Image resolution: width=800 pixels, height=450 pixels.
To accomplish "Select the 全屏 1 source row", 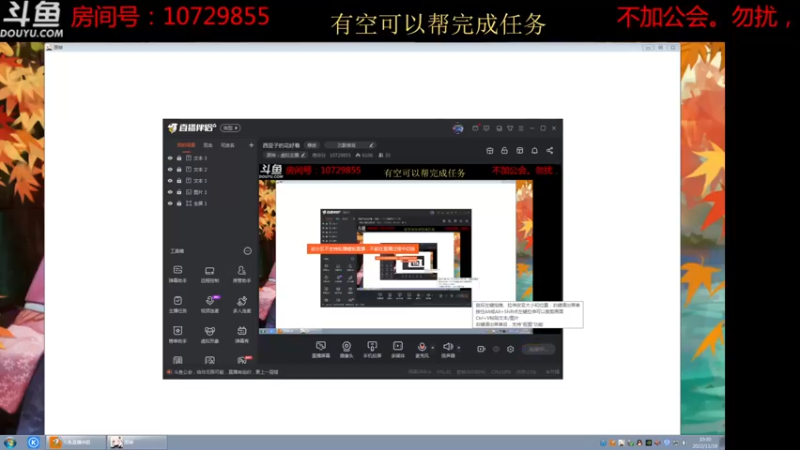I will (x=210, y=203).
